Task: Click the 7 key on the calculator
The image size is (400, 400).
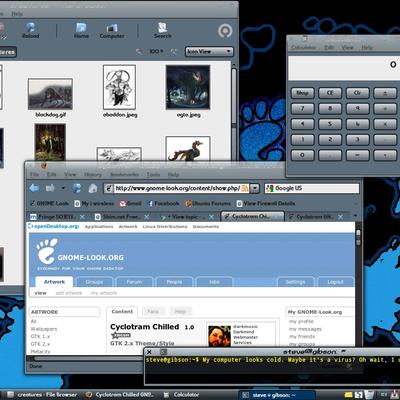Action: click(x=302, y=108)
